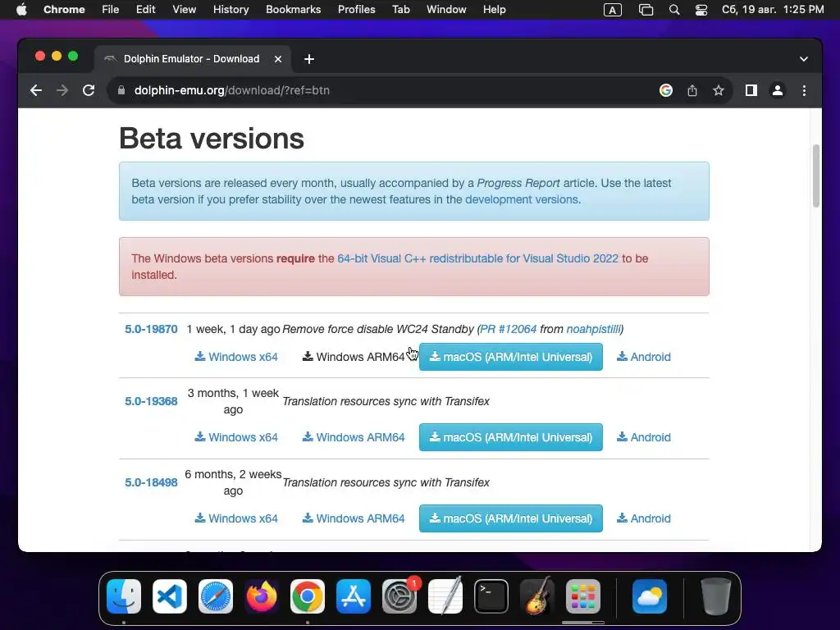Open the History menu
The height and width of the screenshot is (630, 840).
pyautogui.click(x=231, y=10)
